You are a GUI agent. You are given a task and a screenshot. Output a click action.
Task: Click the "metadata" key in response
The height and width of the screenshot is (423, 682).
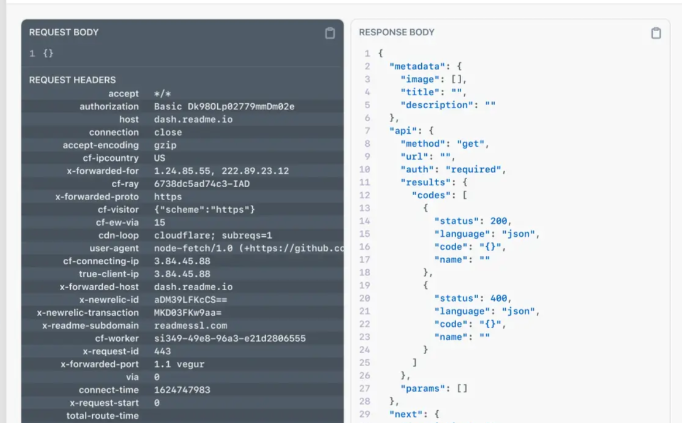click(417, 67)
